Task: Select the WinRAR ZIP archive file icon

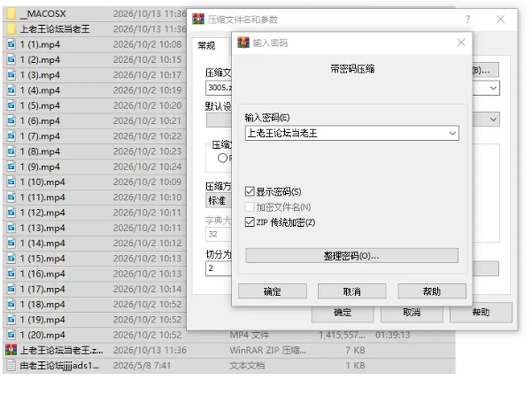Action: pyautogui.click(x=11, y=350)
